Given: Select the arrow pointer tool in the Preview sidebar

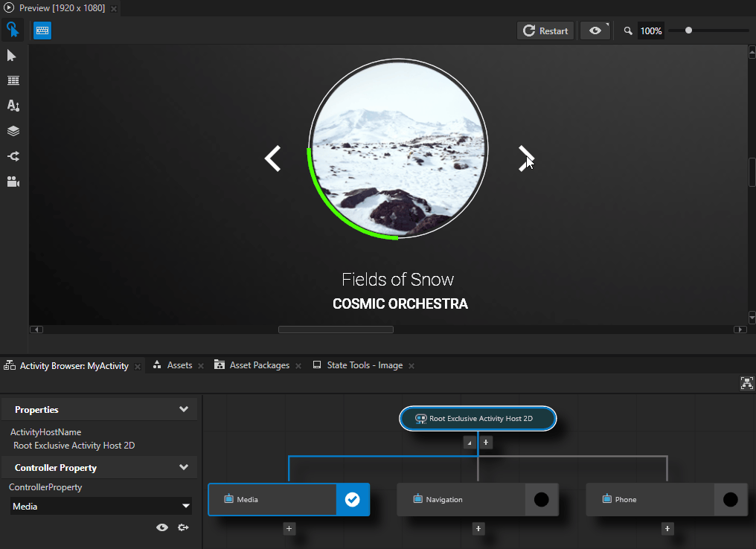Looking at the screenshot, I should pyautogui.click(x=12, y=55).
